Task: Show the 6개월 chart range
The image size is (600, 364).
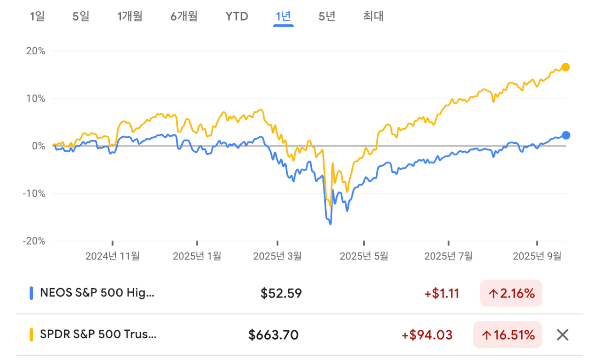Action: (184, 16)
